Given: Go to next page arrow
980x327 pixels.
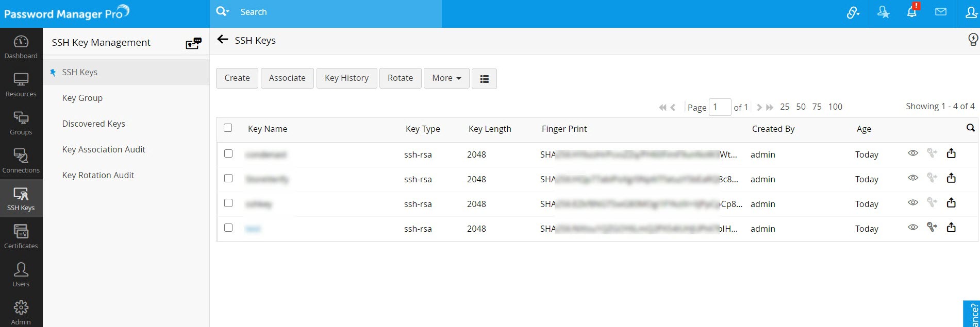Looking at the screenshot, I should tap(759, 107).
